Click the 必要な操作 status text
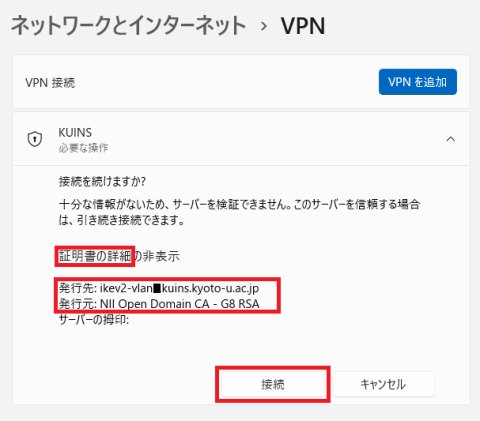 [x=83, y=148]
